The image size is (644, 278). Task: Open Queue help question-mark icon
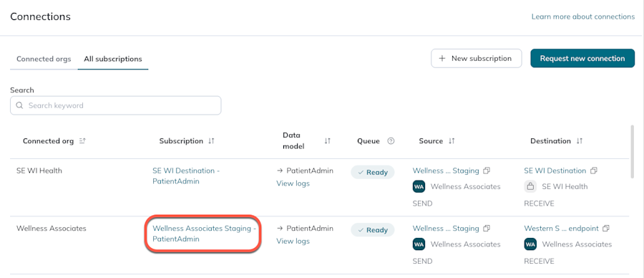(x=391, y=141)
